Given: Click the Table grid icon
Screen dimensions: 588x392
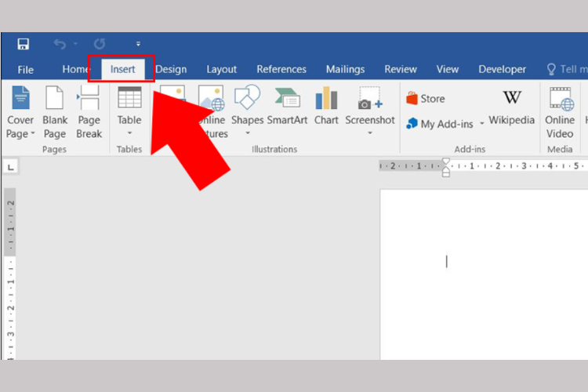Looking at the screenshot, I should [x=129, y=97].
